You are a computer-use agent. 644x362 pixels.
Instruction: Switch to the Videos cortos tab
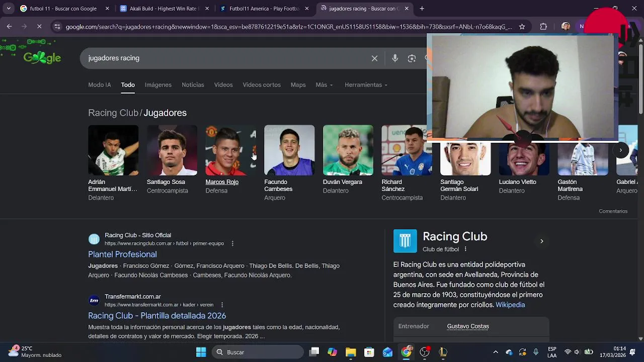coord(262,85)
